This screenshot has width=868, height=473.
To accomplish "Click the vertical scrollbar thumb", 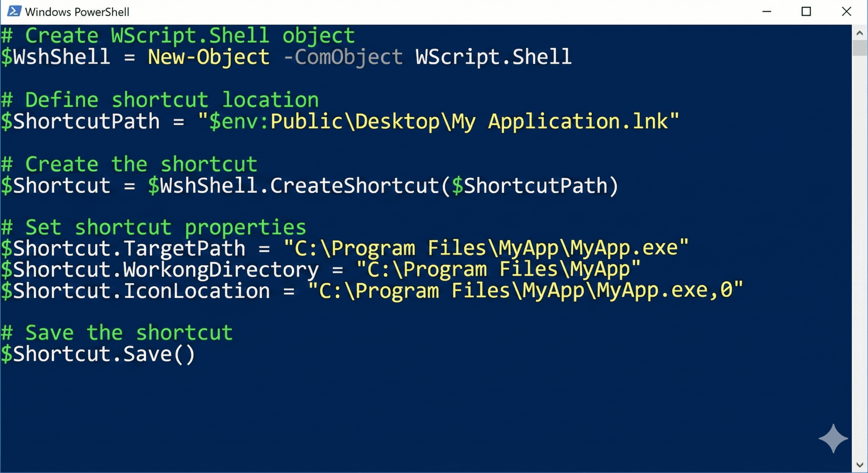I will tap(860, 48).
